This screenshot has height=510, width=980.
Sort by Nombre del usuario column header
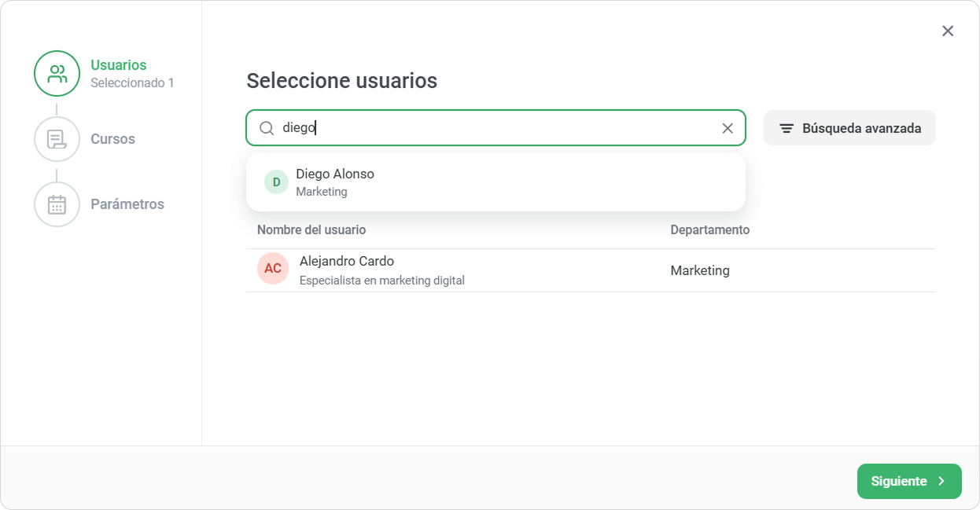pyautogui.click(x=311, y=229)
